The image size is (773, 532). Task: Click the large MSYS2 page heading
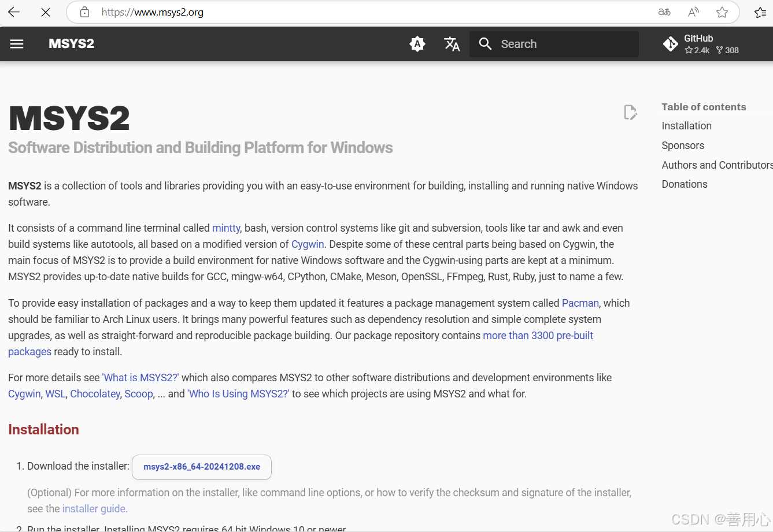(69, 118)
